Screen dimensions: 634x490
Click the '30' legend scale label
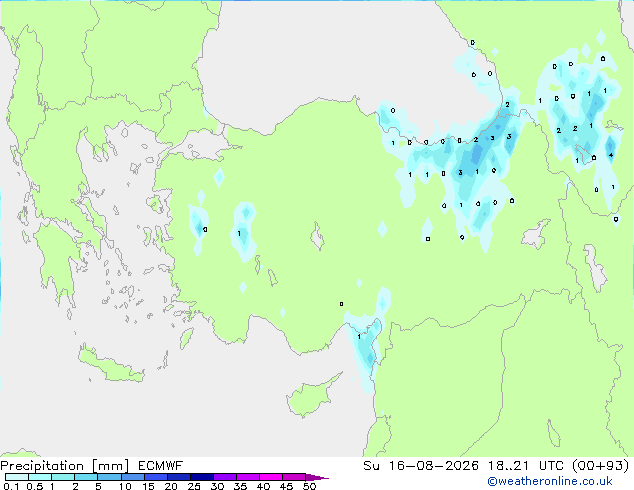point(217,486)
